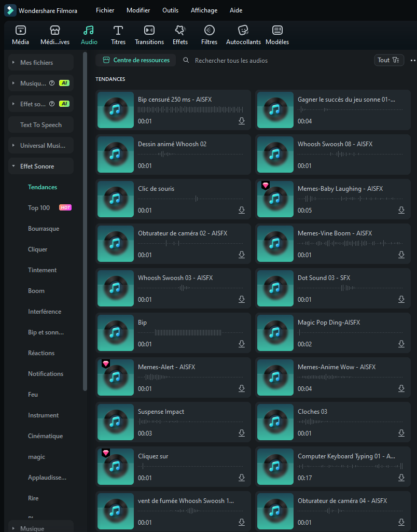Show help for AI Musique
The height and width of the screenshot is (532, 417).
52,83
